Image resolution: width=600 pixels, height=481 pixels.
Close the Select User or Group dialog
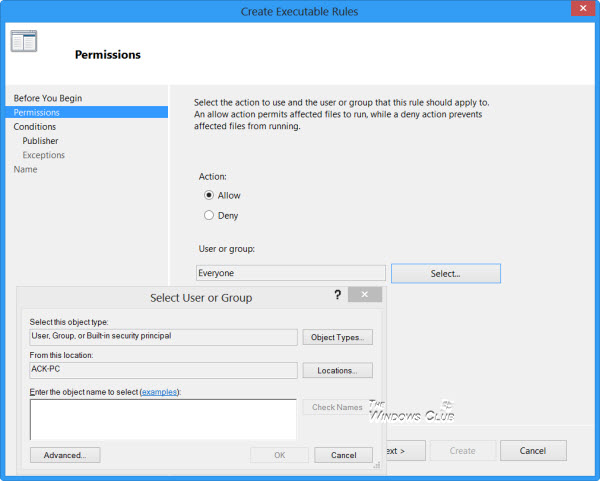[365, 294]
